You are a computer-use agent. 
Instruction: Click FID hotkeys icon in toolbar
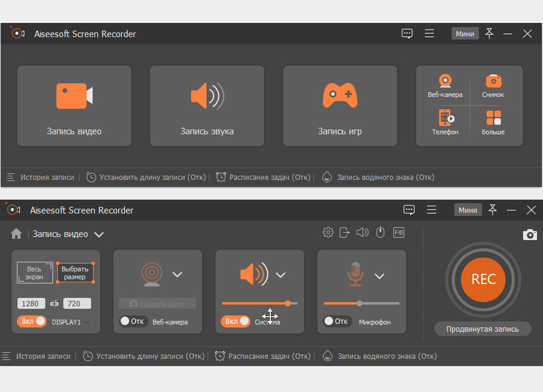pyautogui.click(x=399, y=232)
